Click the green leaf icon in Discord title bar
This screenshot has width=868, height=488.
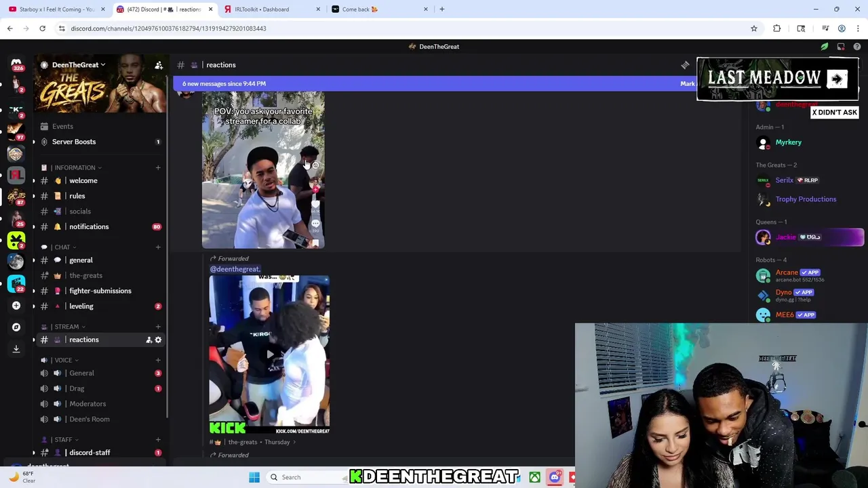pyautogui.click(x=825, y=47)
